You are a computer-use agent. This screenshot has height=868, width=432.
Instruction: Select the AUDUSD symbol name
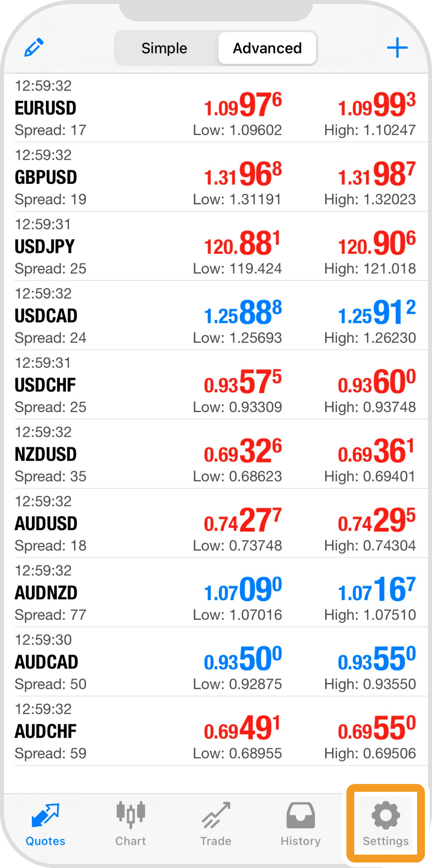pos(46,524)
